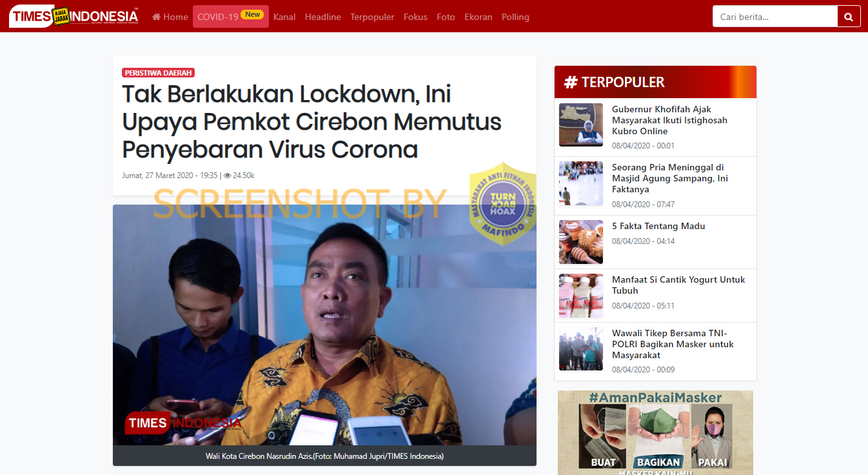Image resolution: width=868 pixels, height=475 pixels.
Task: Open the TIMES Indonesia logo homepage
Action: (x=74, y=17)
